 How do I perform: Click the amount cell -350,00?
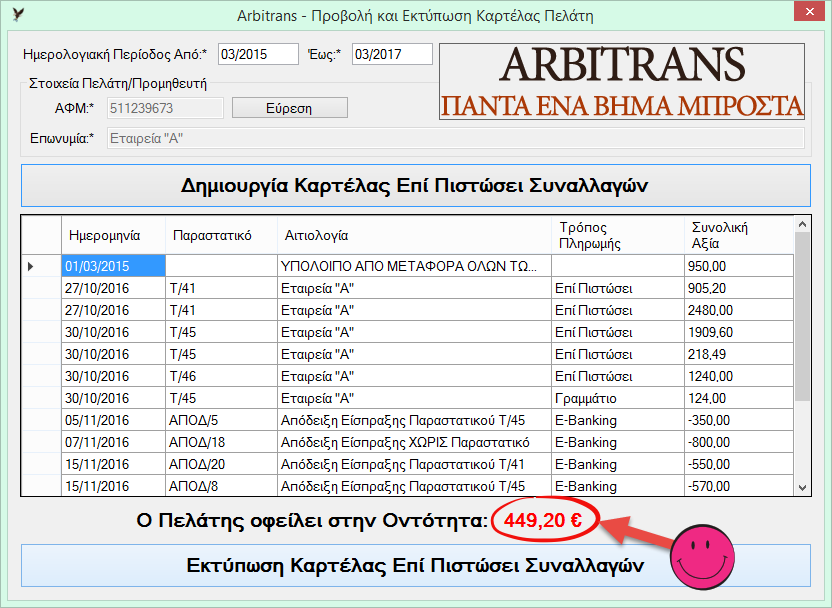click(x=739, y=421)
